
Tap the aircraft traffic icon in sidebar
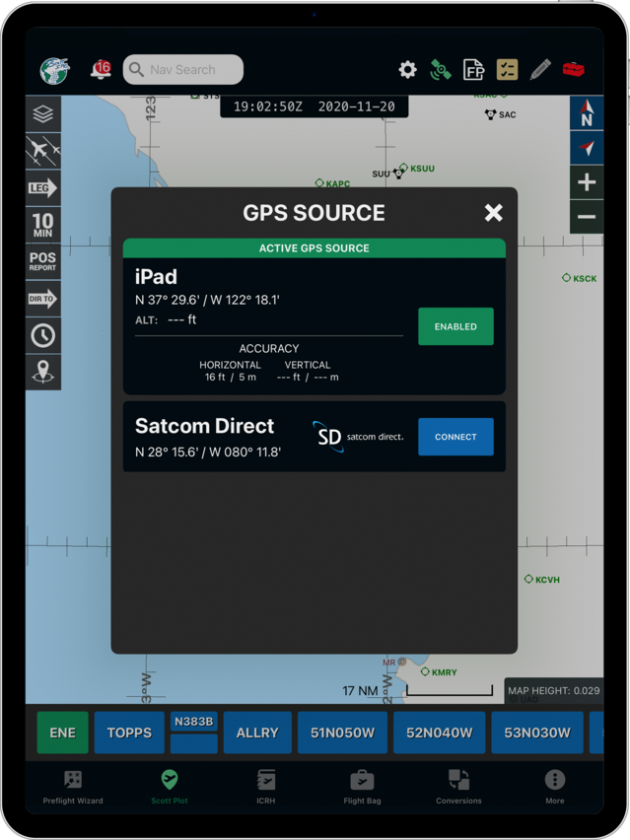tap(42, 151)
